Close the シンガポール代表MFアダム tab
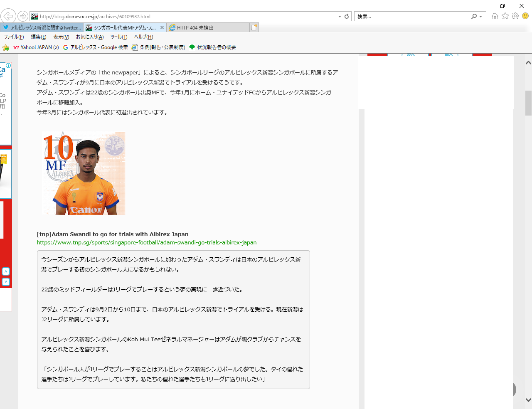Image resolution: width=532 pixels, height=409 pixels. coord(162,27)
